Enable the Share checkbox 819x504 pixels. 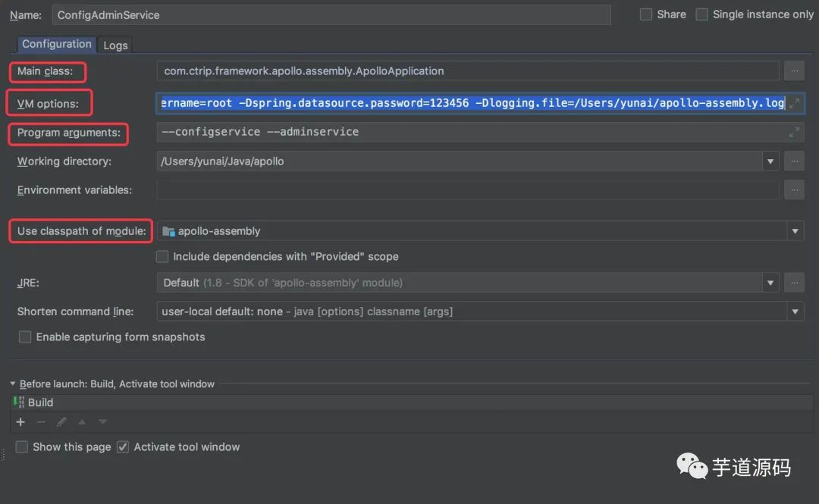(646, 14)
